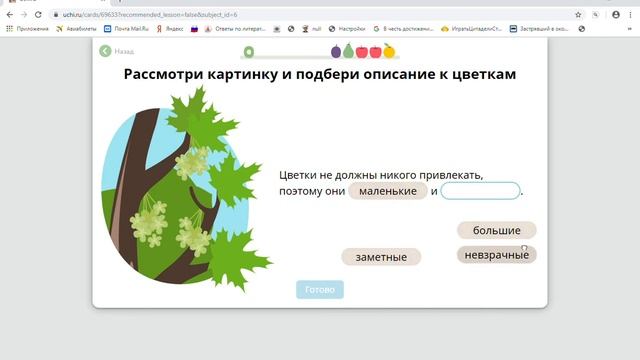This screenshot has width=640, height=360.
Task: Open the Настройки bookmark
Action: (x=347, y=29)
